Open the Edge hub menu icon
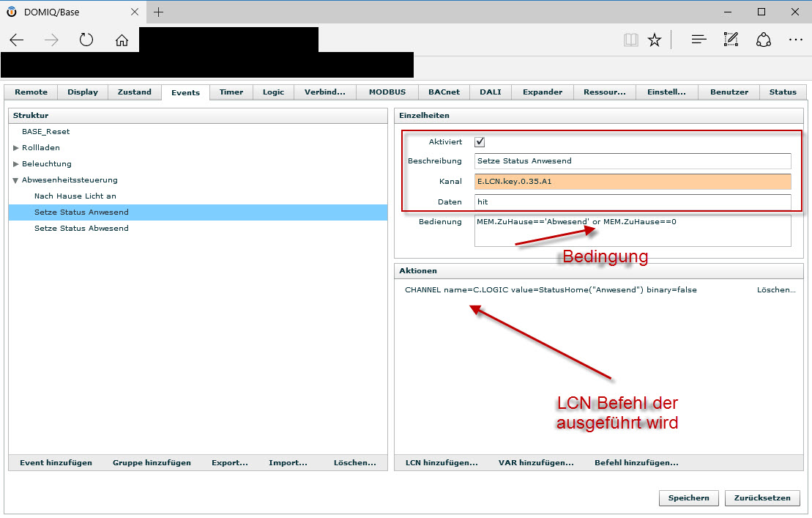812x518 pixels. point(699,40)
